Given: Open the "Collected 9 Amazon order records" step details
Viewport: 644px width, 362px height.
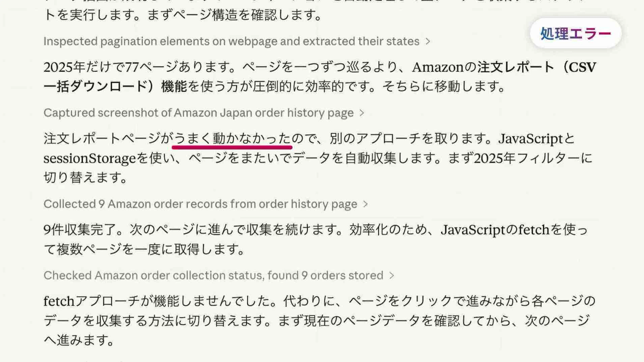Looking at the screenshot, I should 200,204.
